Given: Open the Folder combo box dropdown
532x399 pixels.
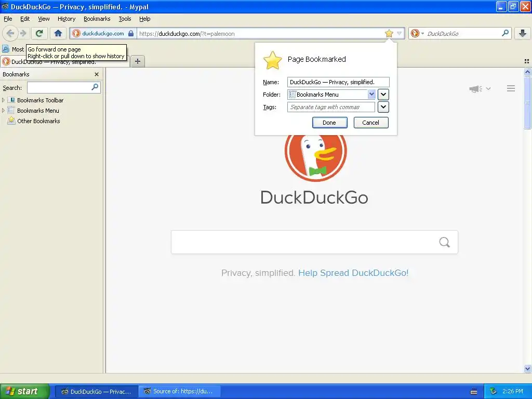Looking at the screenshot, I should (371, 95).
